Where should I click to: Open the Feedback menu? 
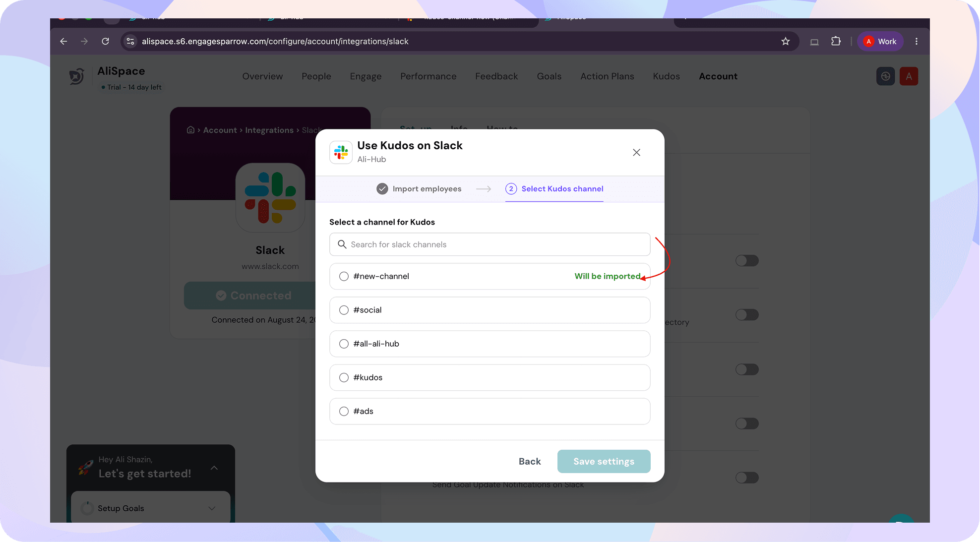(x=496, y=76)
